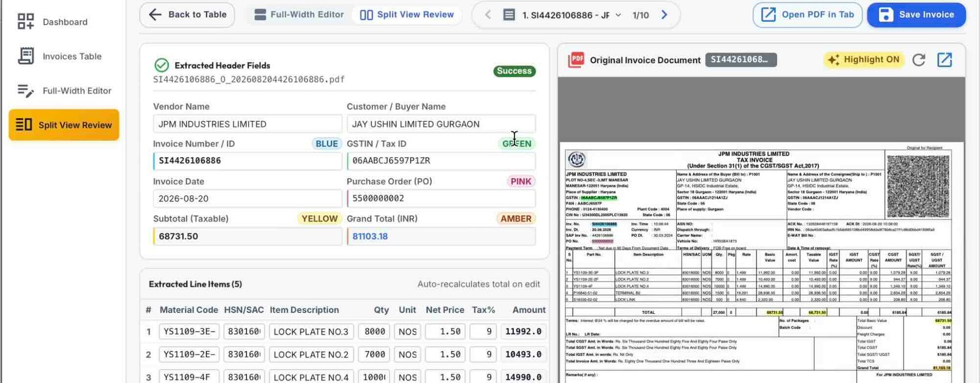Edit quantity 8000 in row 1
This screenshot has width=980, height=383.
[x=374, y=332]
